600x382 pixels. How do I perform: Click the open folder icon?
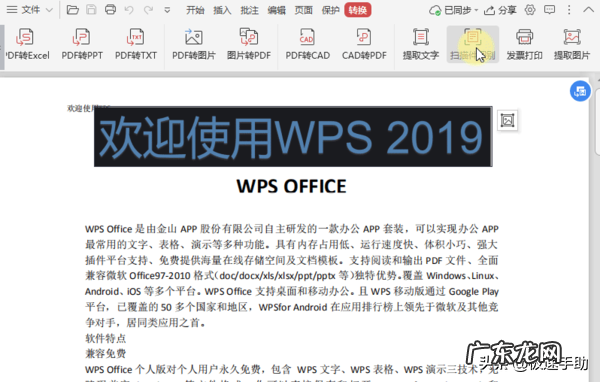[72, 10]
